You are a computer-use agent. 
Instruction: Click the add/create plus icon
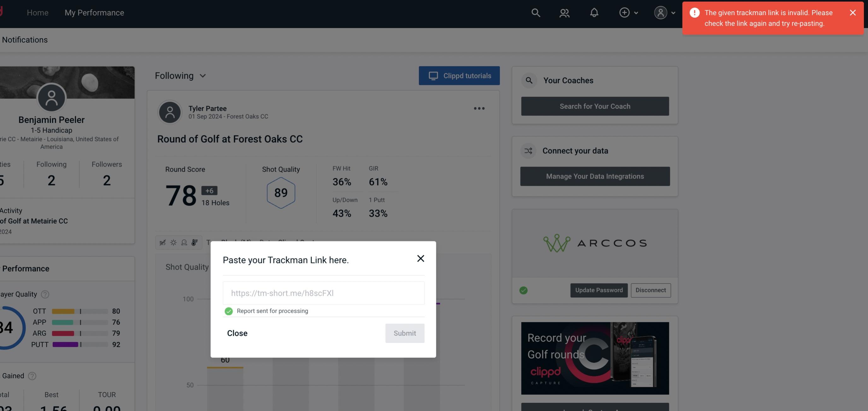624,12
